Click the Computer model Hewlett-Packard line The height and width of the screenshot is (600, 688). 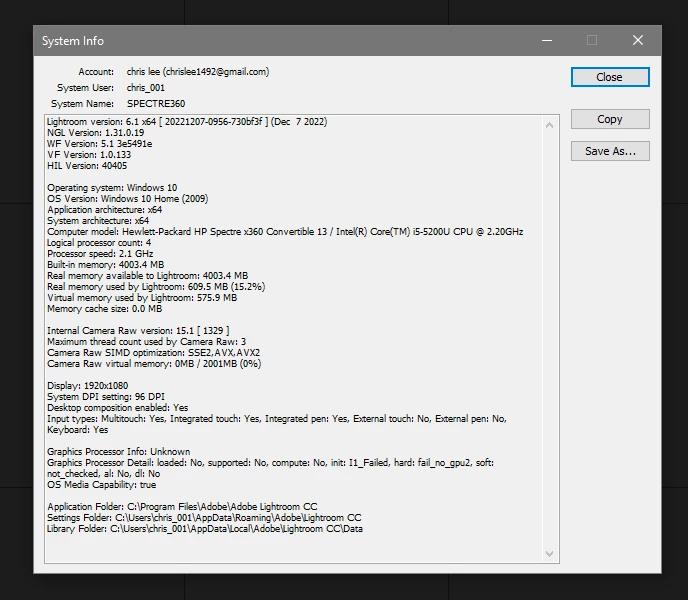(x=285, y=231)
